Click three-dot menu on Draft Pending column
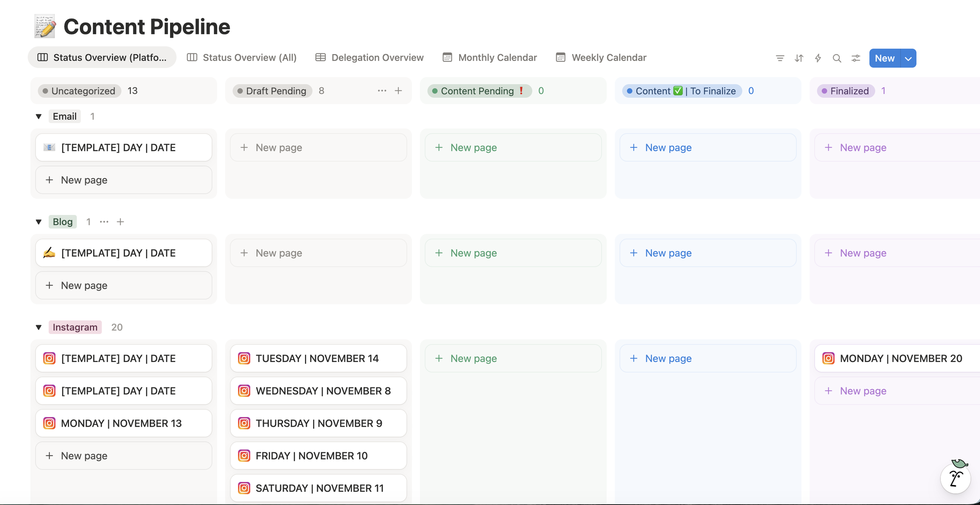Image resolution: width=980 pixels, height=505 pixels. pos(382,91)
